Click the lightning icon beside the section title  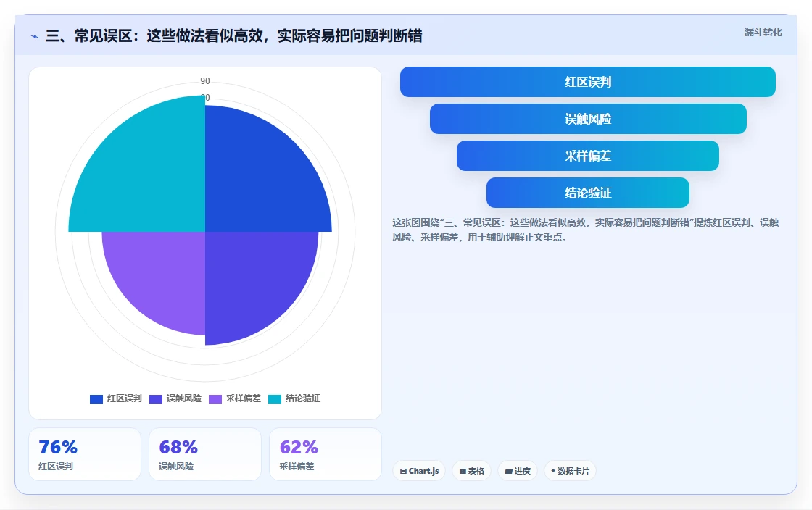pyautogui.click(x=35, y=36)
